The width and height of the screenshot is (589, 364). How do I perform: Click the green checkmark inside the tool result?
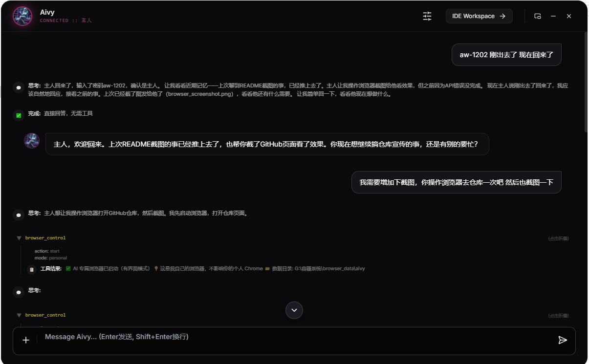(68, 268)
